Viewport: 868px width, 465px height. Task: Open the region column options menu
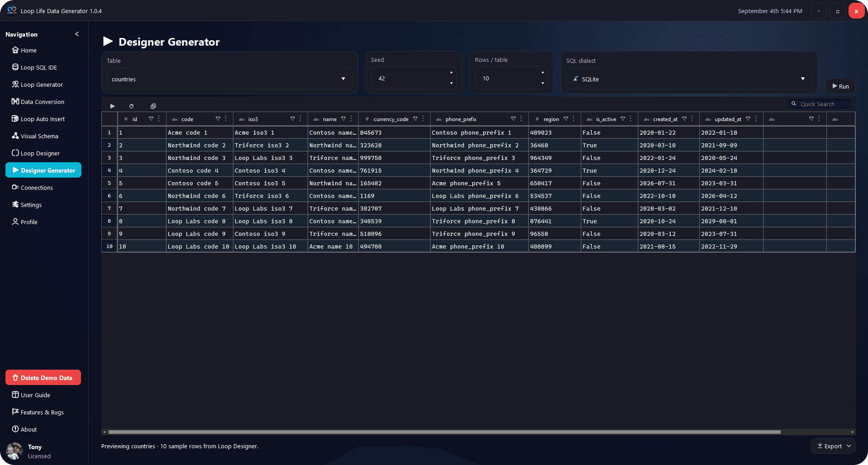tap(574, 119)
